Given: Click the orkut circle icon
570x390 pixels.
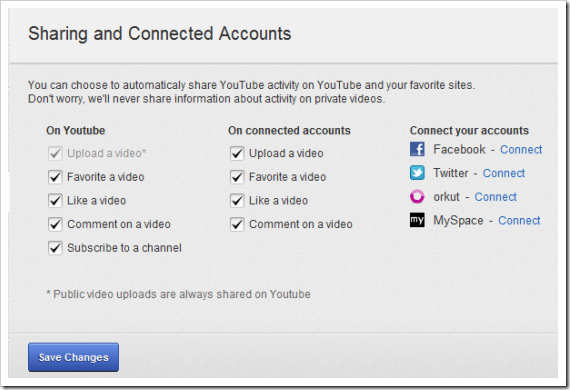Looking at the screenshot, I should [417, 197].
